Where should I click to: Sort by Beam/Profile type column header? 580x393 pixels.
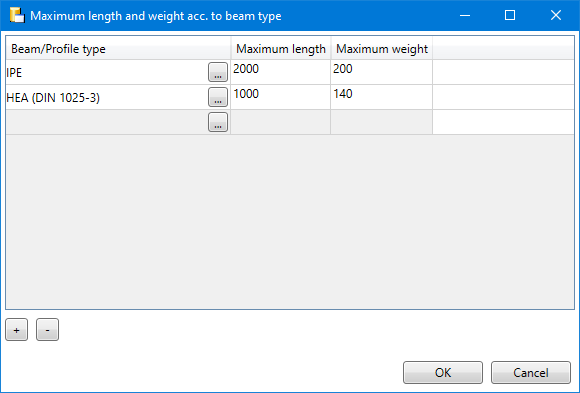pyautogui.click(x=118, y=48)
